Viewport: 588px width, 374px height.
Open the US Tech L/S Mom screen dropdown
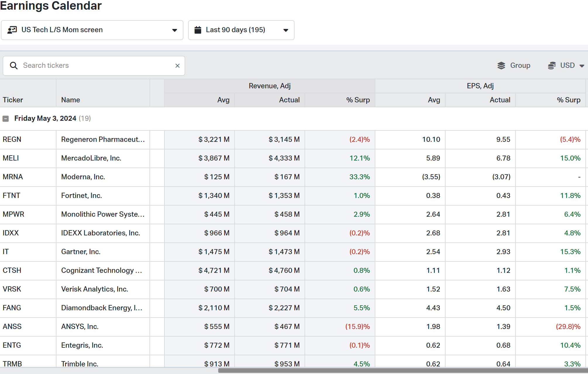click(92, 30)
